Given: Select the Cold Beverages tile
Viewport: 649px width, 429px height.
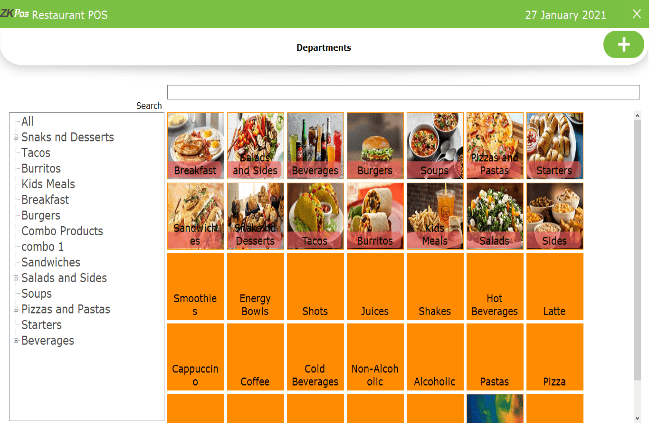Looking at the screenshot, I should [x=315, y=357].
